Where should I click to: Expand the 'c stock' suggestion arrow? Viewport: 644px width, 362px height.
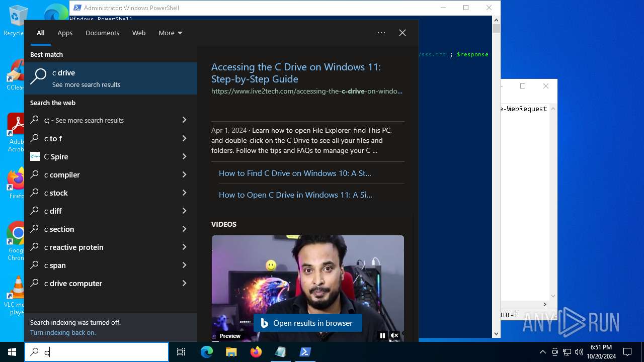pos(184,193)
